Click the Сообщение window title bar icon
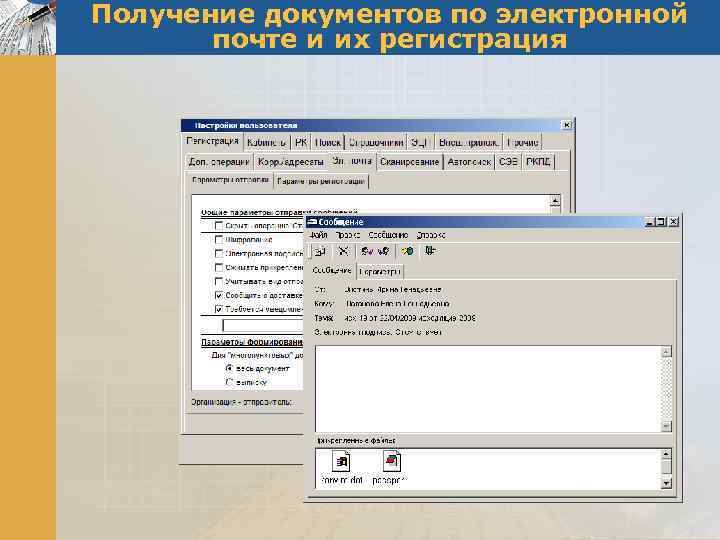 point(312,222)
